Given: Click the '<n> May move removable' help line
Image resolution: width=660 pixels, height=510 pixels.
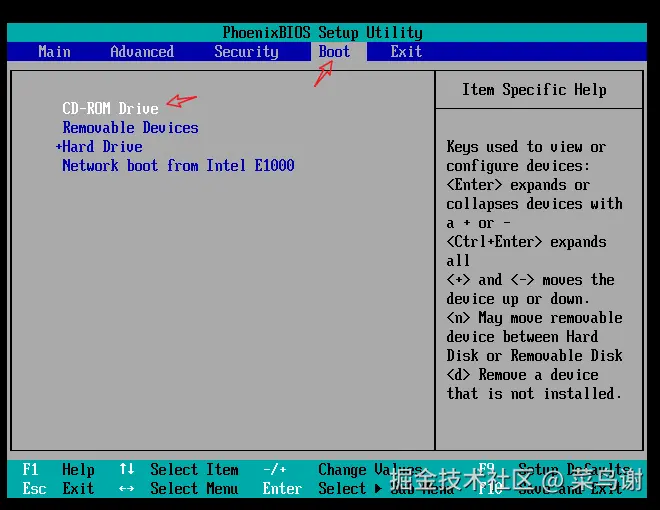Looking at the screenshot, I should pos(534,318).
